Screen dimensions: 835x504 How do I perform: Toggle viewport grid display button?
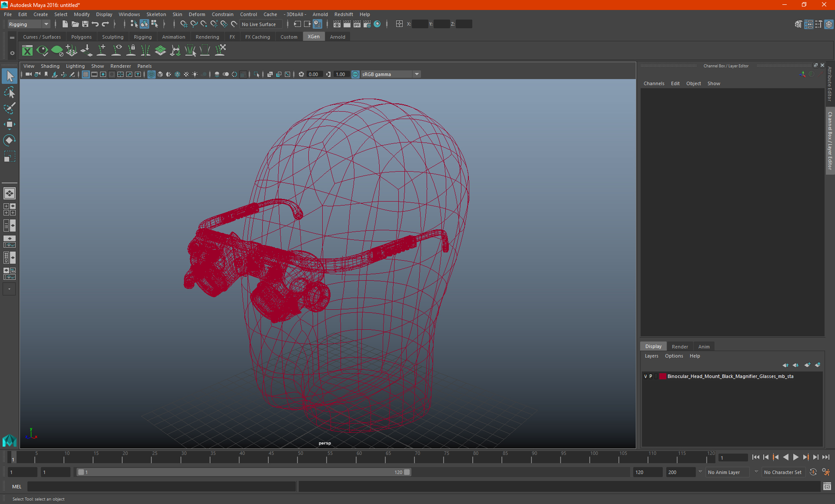point(86,74)
